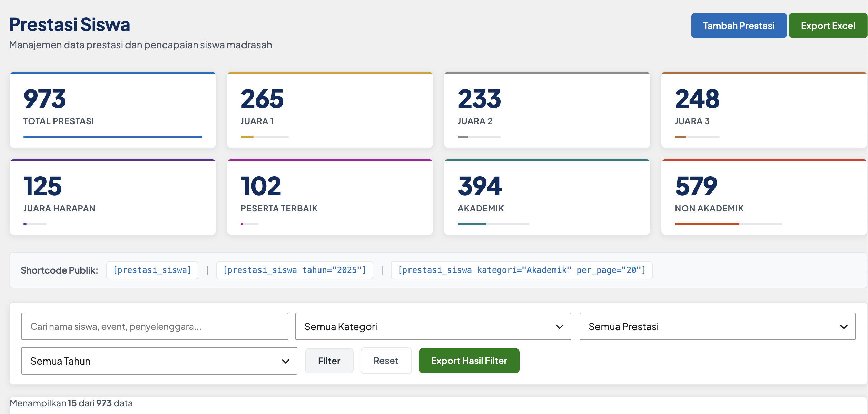The image size is (868, 414).
Task: Click the 248 Juara 3 number
Action: coord(697,99)
